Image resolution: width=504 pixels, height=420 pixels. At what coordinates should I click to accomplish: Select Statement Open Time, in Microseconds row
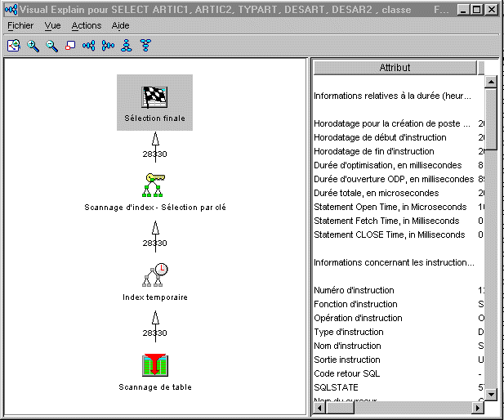pyautogui.click(x=399, y=207)
